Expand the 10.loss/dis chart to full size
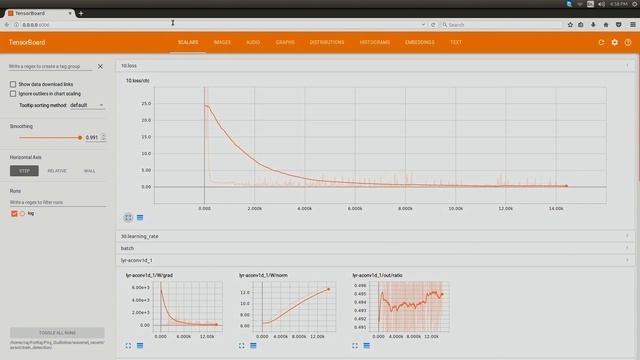640x360 pixels. (x=128, y=218)
